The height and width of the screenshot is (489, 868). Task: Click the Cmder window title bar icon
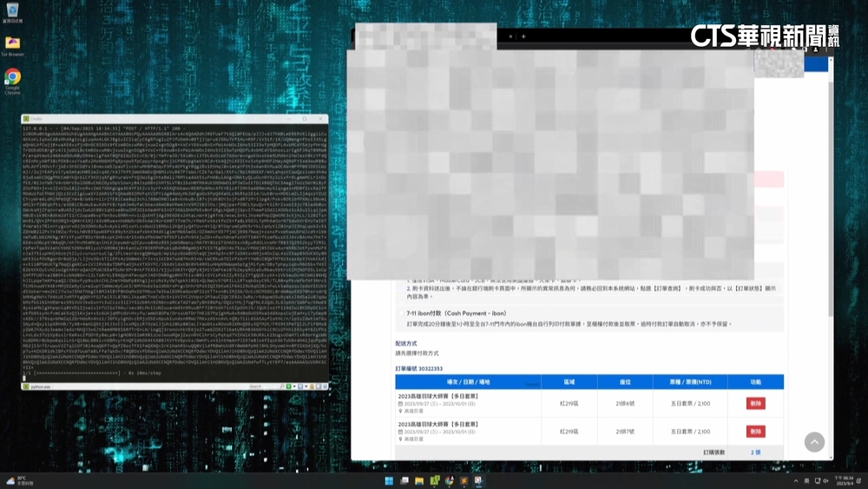[x=26, y=118]
